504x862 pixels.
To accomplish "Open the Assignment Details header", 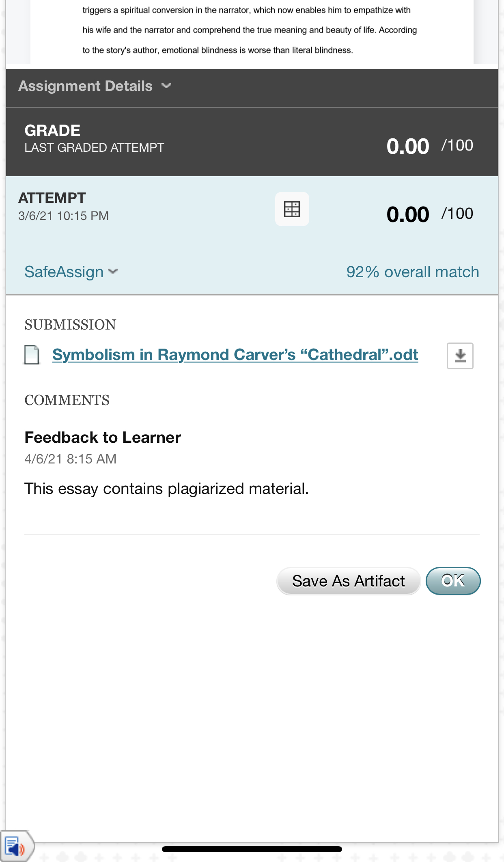I will click(86, 86).
